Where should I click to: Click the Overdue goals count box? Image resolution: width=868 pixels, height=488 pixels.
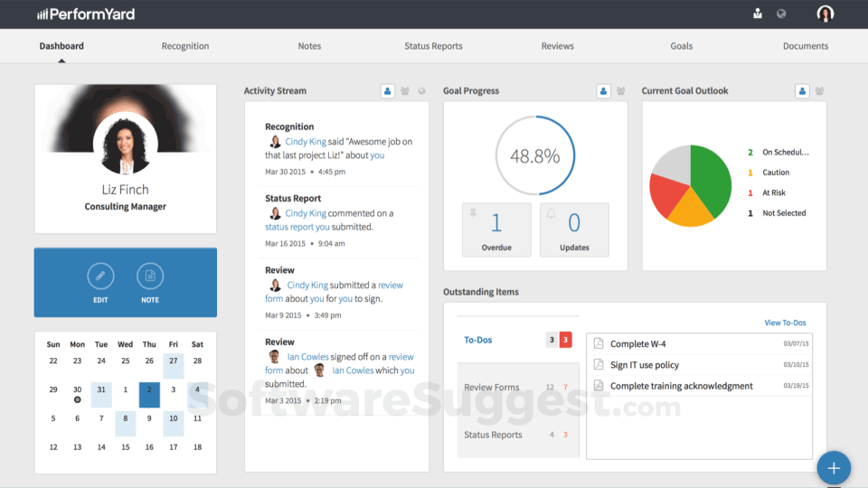pyautogui.click(x=496, y=230)
